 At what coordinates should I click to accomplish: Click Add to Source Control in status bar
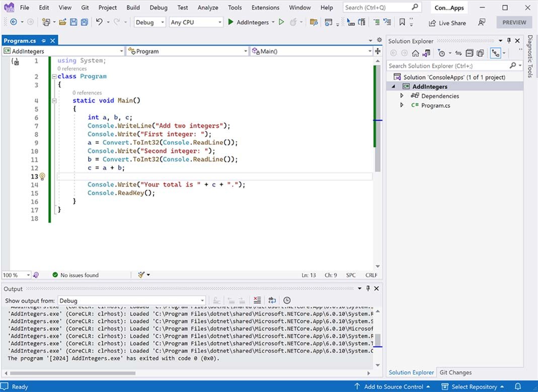pyautogui.click(x=393, y=386)
